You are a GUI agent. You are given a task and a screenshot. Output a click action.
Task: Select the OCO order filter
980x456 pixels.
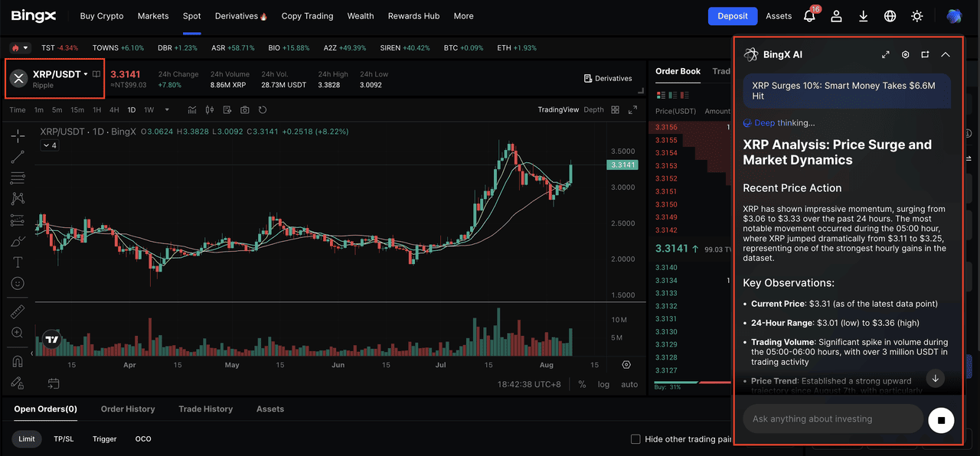[143, 439]
